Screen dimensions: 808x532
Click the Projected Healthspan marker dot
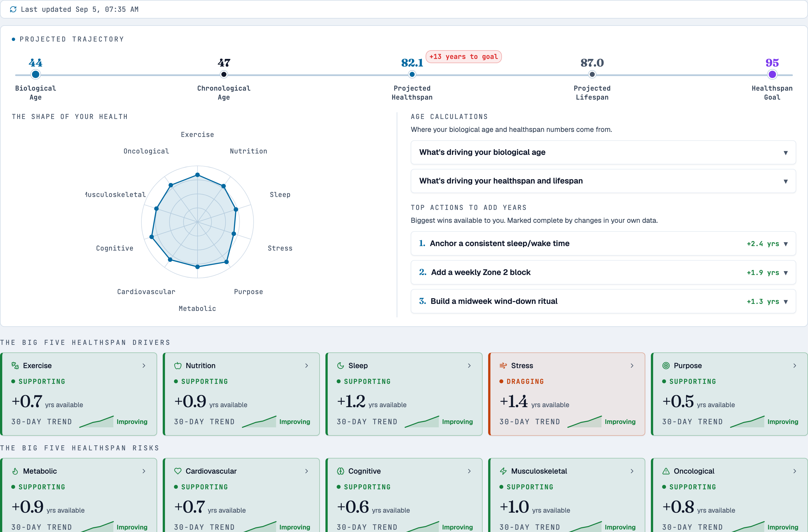pos(412,74)
